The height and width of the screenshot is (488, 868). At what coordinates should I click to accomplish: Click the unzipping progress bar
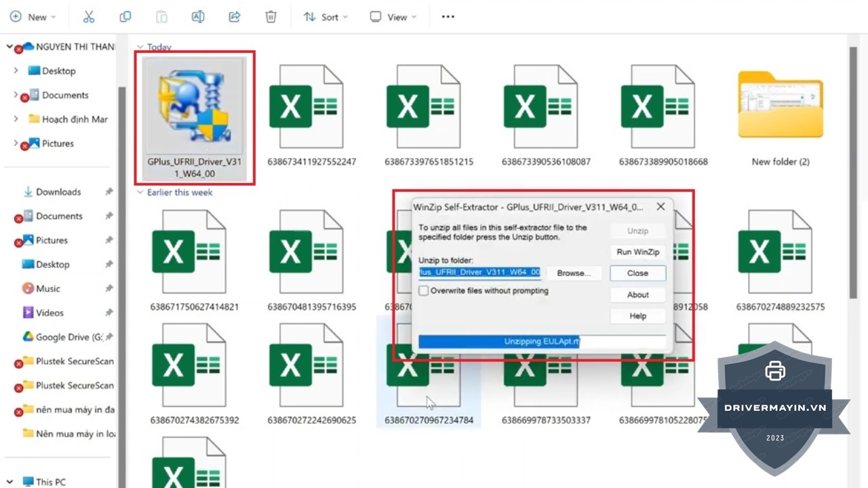[542, 342]
